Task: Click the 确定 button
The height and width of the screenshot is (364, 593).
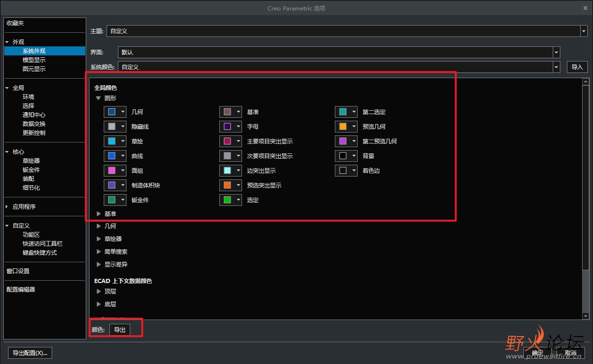Action: click(x=537, y=353)
